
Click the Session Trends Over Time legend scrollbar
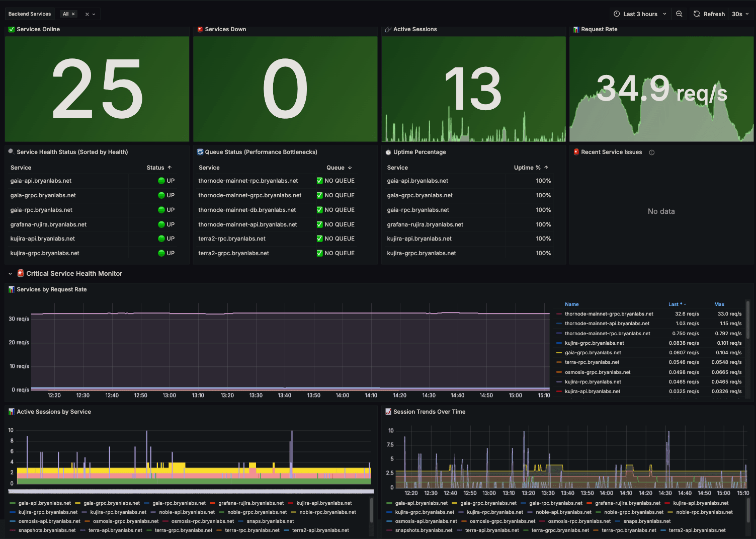click(x=748, y=509)
